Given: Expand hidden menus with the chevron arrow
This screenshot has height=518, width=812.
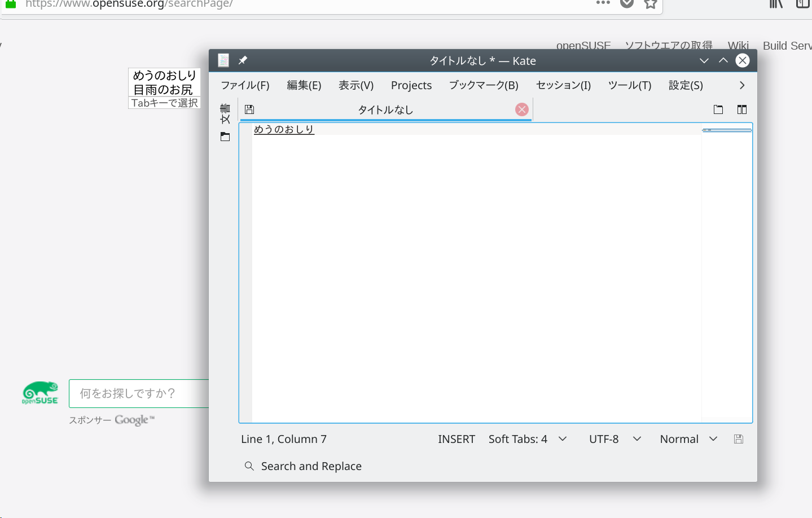Looking at the screenshot, I should pyautogui.click(x=742, y=85).
